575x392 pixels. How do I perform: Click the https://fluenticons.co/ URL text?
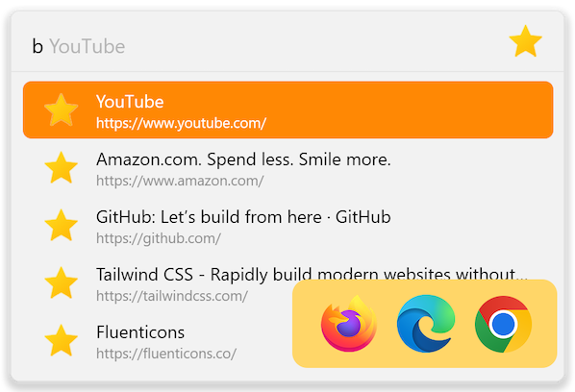[166, 354]
